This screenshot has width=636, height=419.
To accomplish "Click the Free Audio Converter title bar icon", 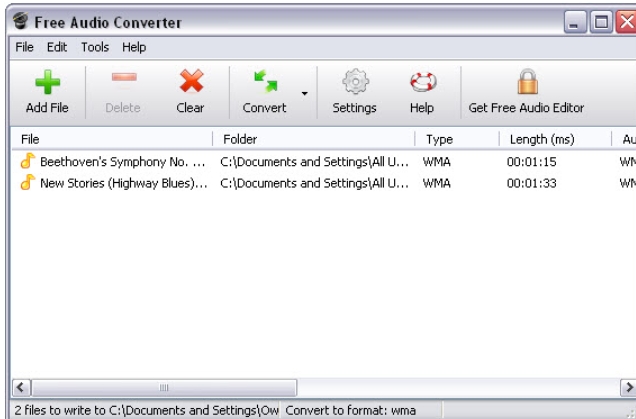I will [x=20, y=21].
